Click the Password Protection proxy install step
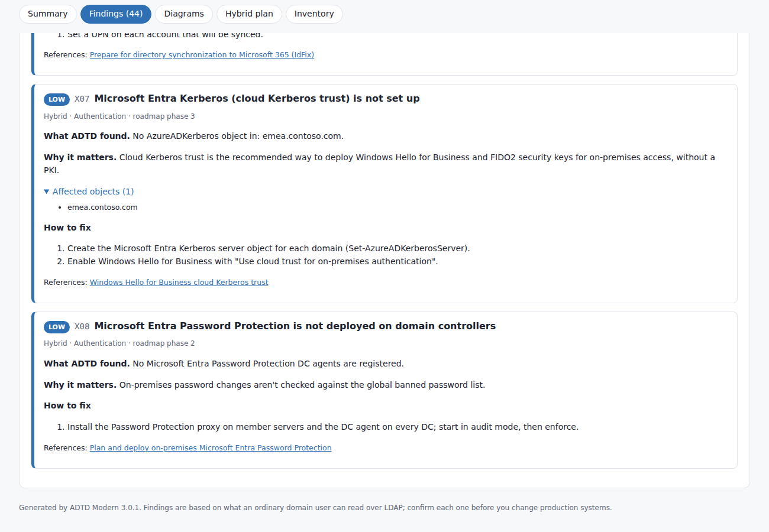The width and height of the screenshot is (769, 532). pyautogui.click(x=323, y=427)
